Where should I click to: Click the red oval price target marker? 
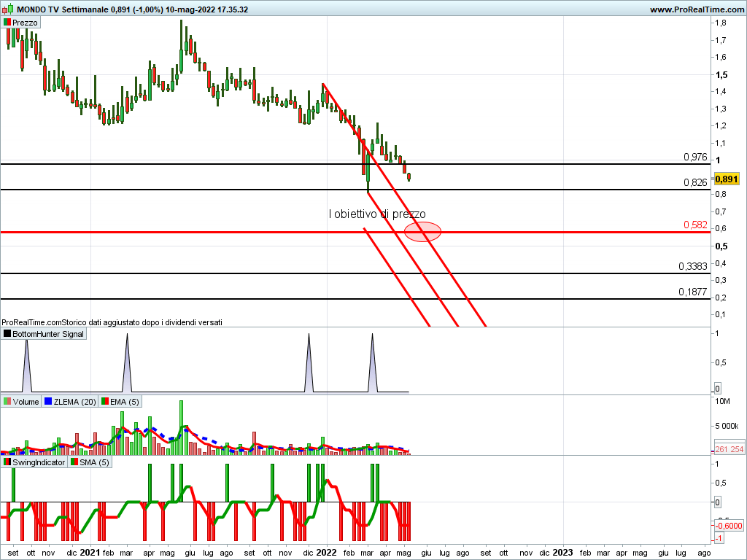point(422,232)
